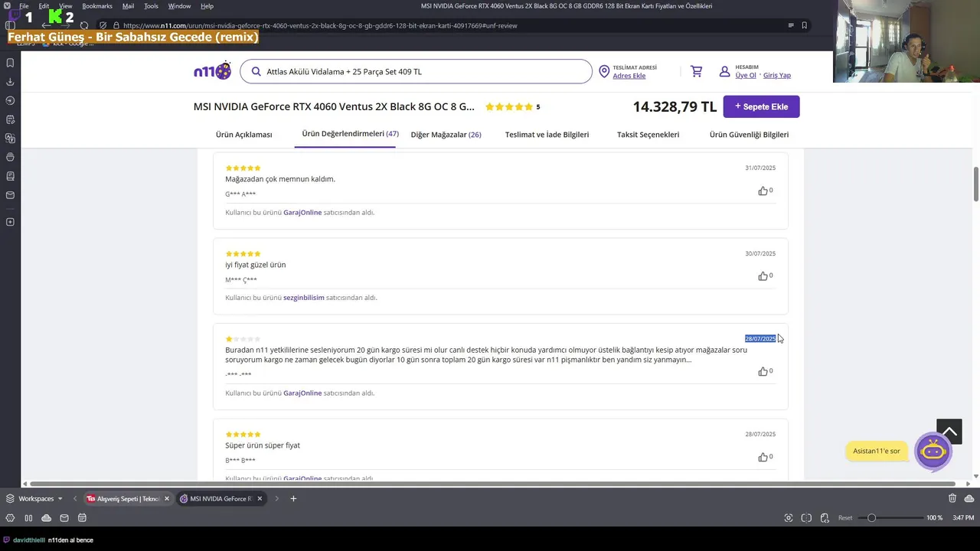980x551 pixels.
Task: Switch to Ürün Güvenliği Bilgileri tab
Action: tap(749, 135)
